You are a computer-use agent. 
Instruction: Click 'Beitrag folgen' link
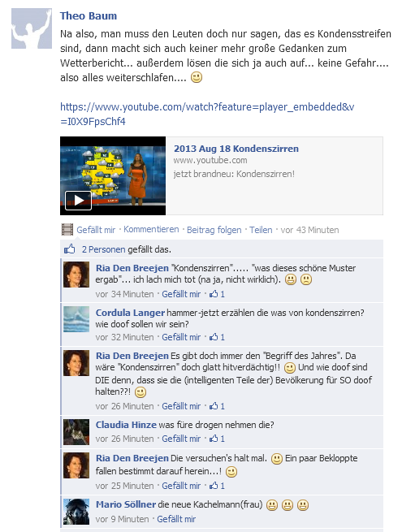[x=214, y=230]
